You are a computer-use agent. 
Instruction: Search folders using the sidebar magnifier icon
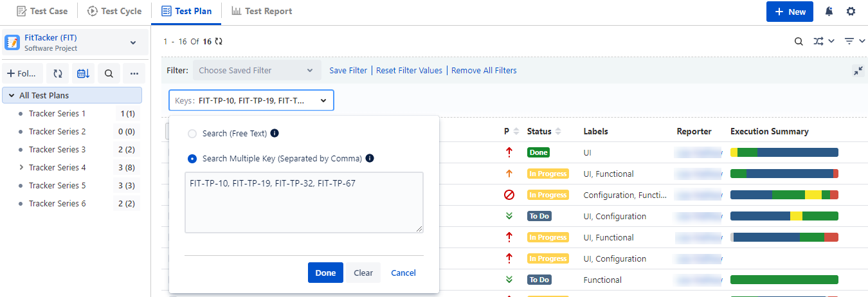coord(109,74)
